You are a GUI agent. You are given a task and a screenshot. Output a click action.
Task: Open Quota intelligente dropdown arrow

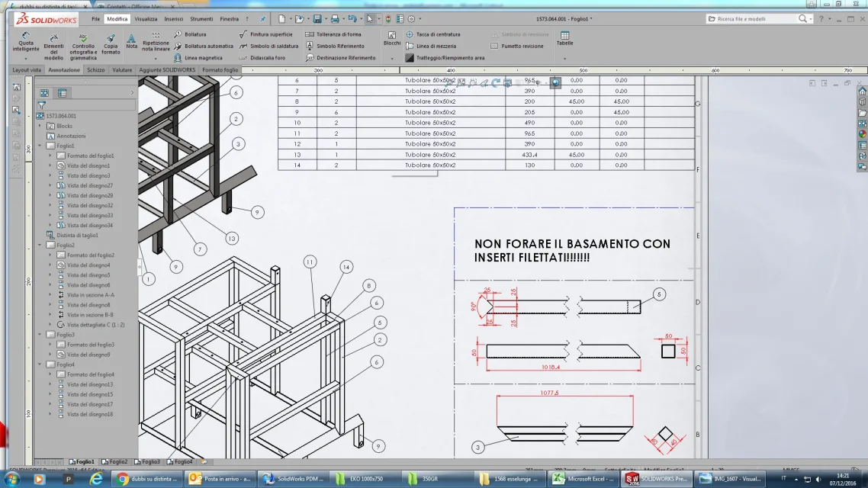pos(25,58)
